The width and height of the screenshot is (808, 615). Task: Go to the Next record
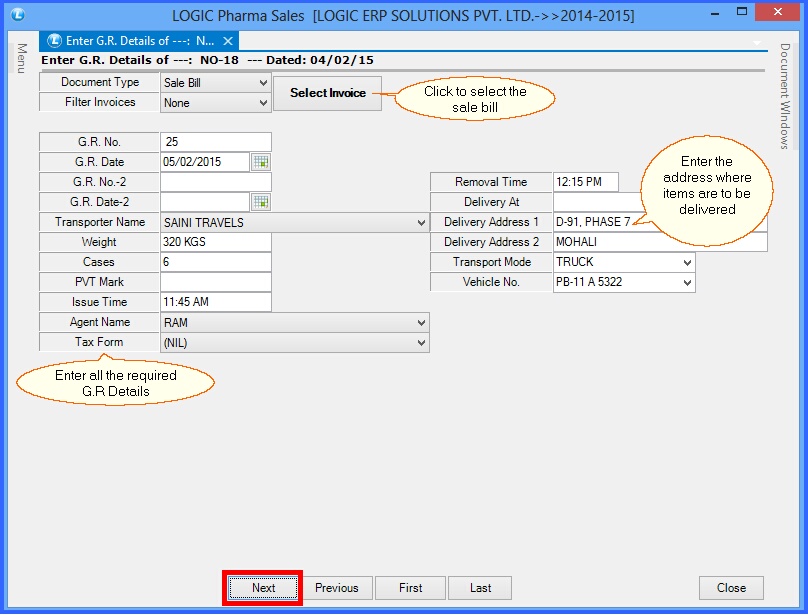click(263, 588)
